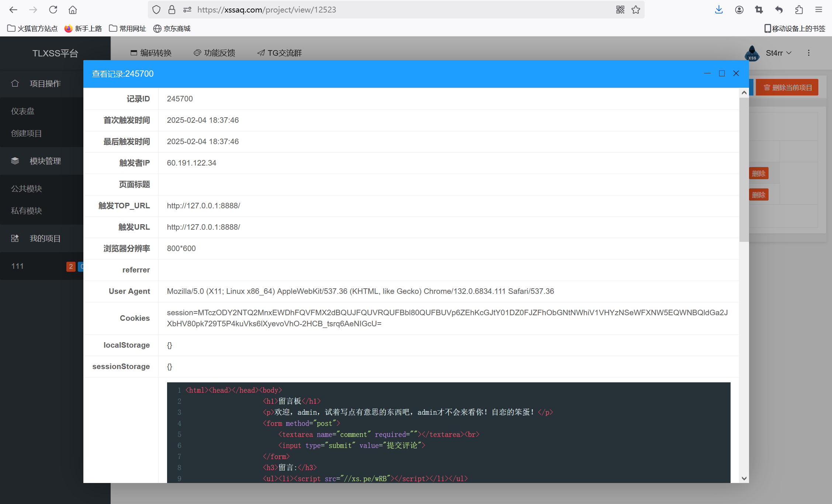832x504 pixels.
Task: Click the QR code icon in address bar
Action: tap(620, 10)
